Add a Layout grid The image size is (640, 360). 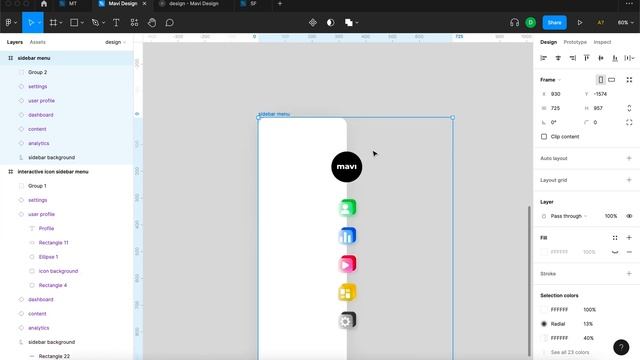[629, 180]
